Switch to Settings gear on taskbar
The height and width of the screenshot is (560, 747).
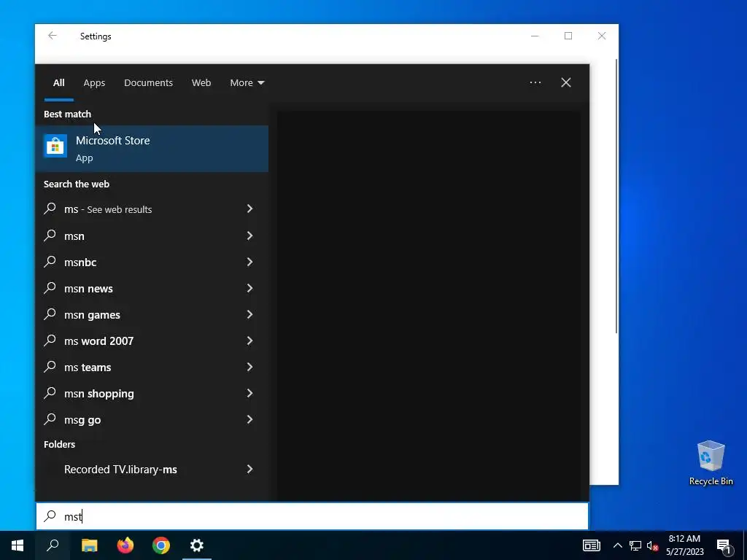click(x=197, y=545)
